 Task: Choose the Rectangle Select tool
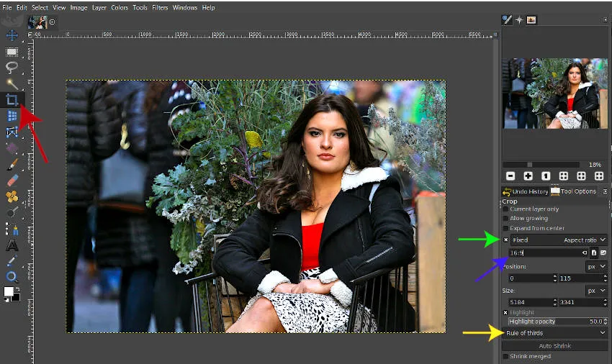(x=12, y=52)
